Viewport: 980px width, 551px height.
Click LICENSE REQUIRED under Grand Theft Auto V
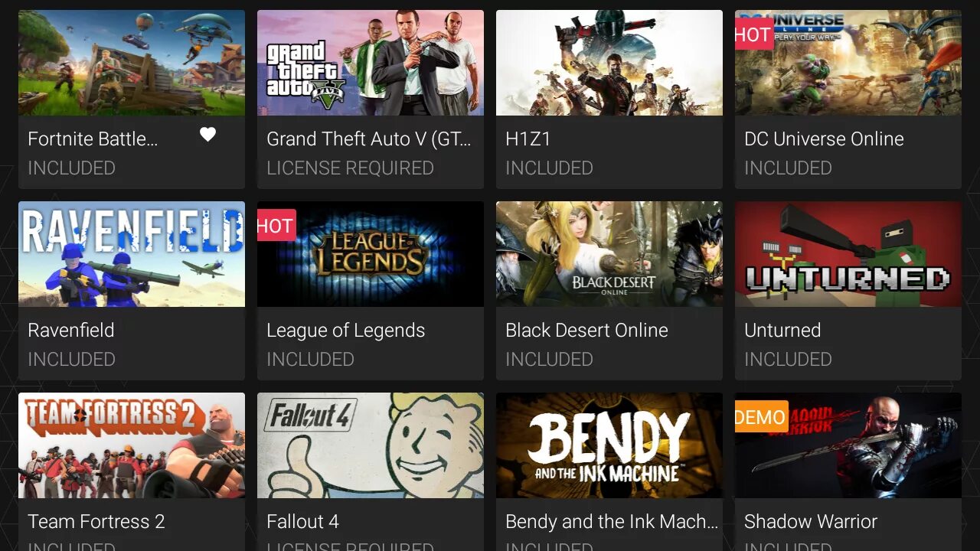[350, 168]
